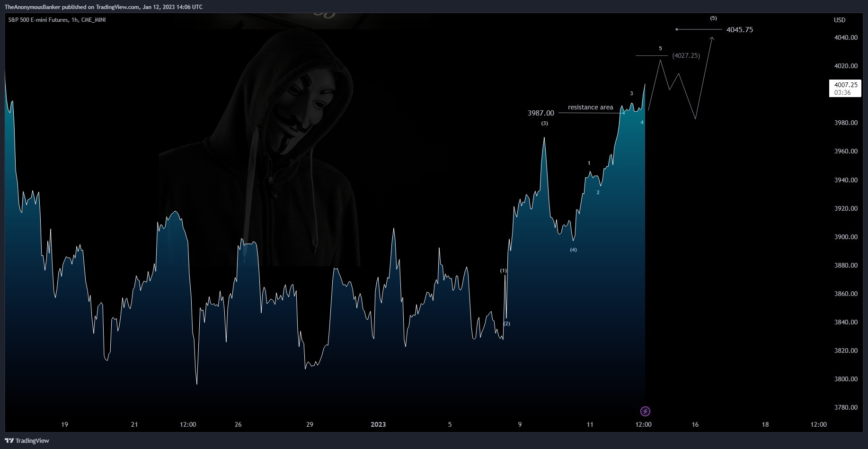Viewport: 868px width, 449px height.
Task: Click the date label 9 on time axis
Action: click(x=520, y=424)
